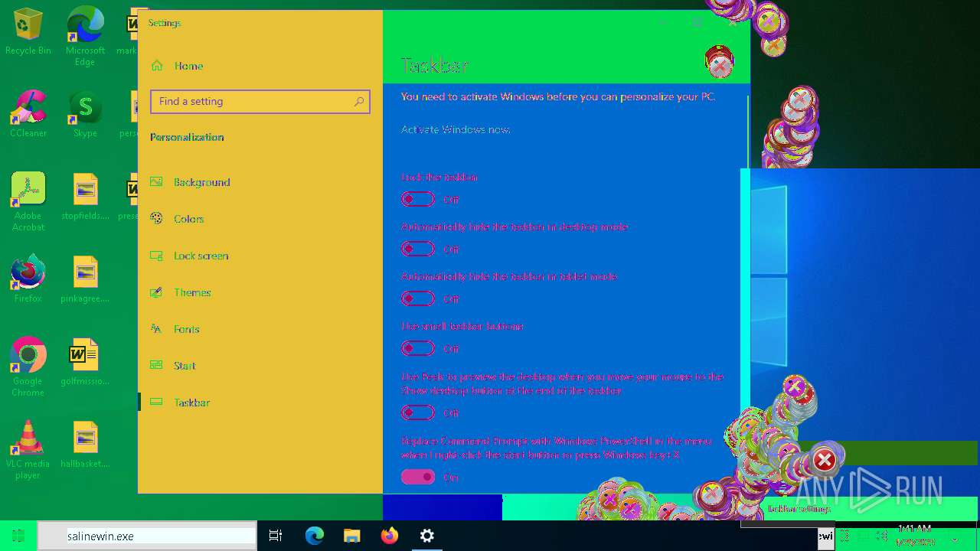Toggle Lock the taskbar switch

coord(418,199)
